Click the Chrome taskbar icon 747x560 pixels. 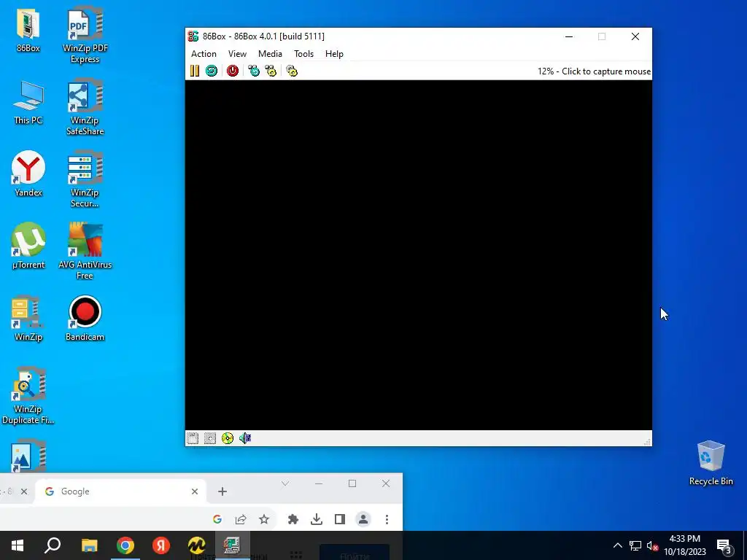[x=125, y=545]
